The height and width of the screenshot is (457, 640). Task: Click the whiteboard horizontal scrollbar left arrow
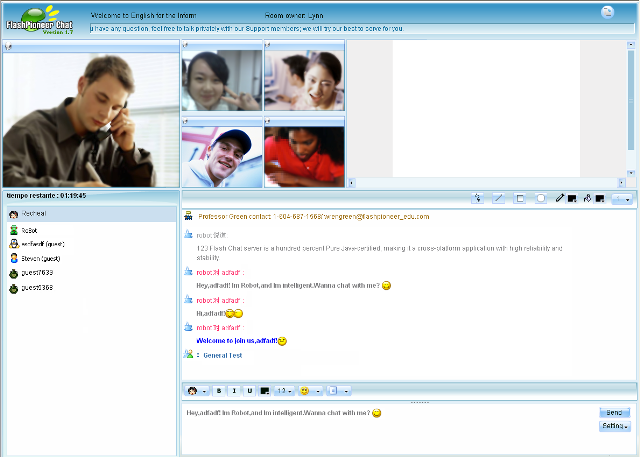[x=352, y=183]
